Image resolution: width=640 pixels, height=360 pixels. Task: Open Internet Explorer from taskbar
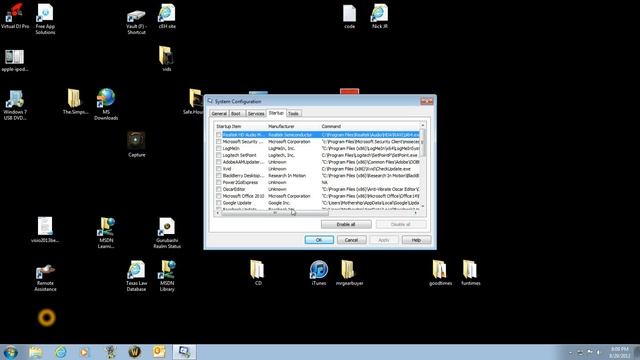tap(60, 352)
